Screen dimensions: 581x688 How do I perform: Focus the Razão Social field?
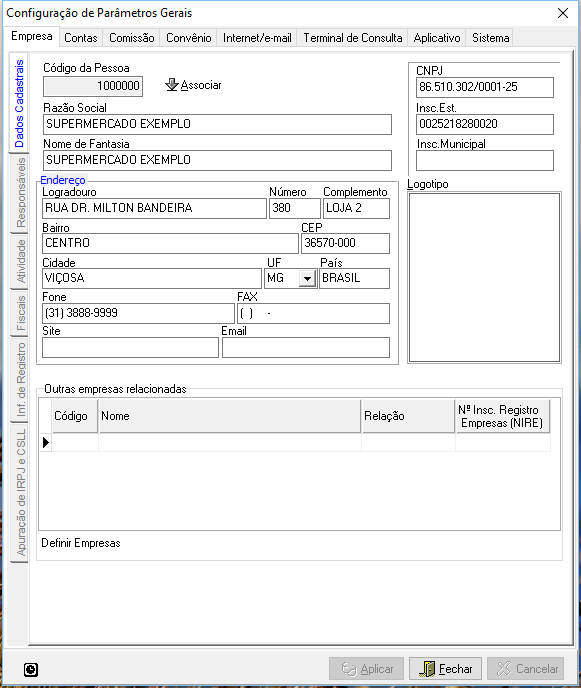[x=217, y=125]
